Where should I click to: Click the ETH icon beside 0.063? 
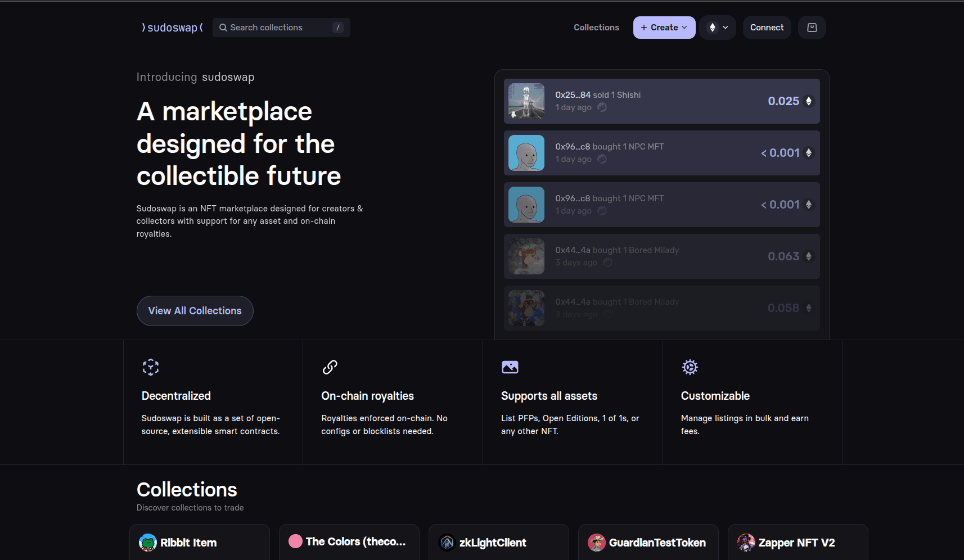[x=809, y=256]
